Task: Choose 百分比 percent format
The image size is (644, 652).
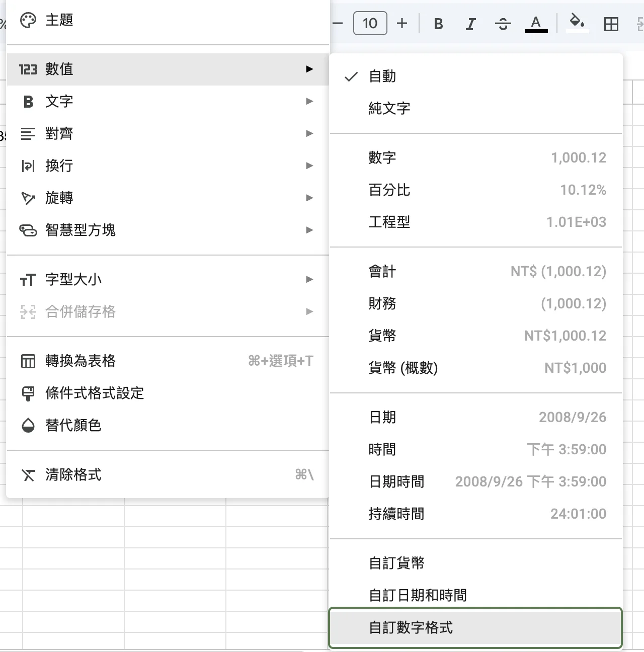Action: 476,190
